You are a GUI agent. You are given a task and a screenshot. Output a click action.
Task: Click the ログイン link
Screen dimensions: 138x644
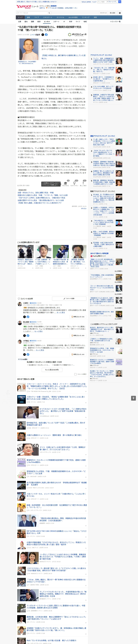[x=42, y=8]
